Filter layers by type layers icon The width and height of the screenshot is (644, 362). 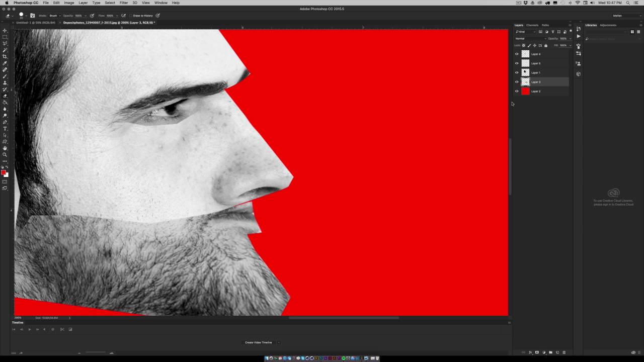click(553, 32)
